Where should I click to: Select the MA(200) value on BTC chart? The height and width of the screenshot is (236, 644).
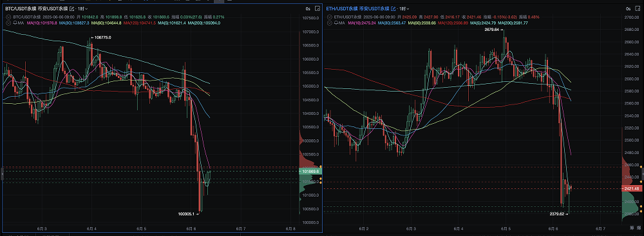[x=204, y=23]
